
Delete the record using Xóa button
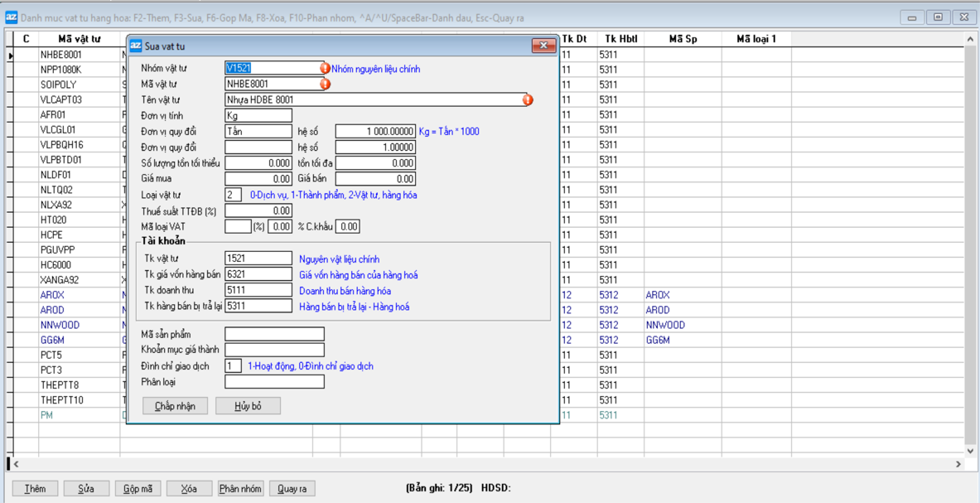(189, 489)
